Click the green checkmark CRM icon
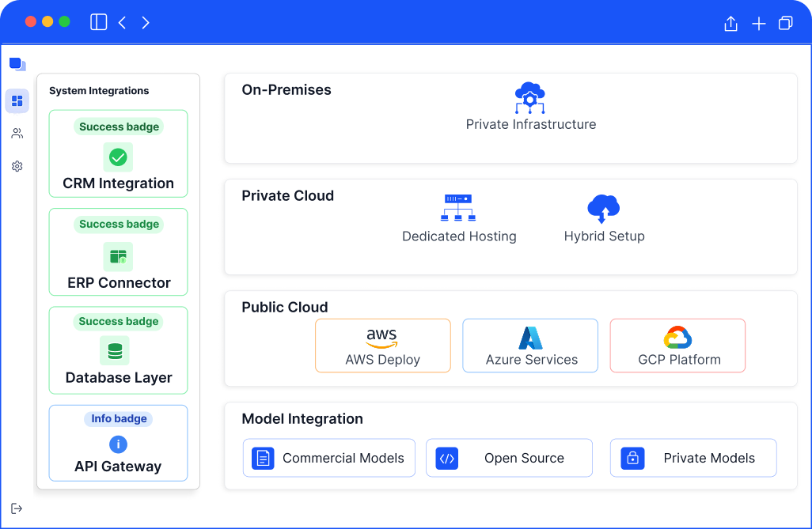 point(118,157)
